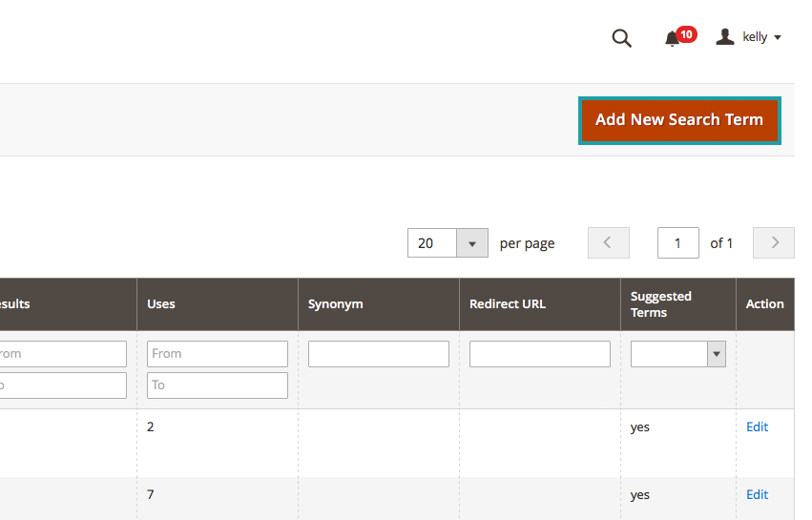Sort by Uses column header

pyautogui.click(x=161, y=304)
